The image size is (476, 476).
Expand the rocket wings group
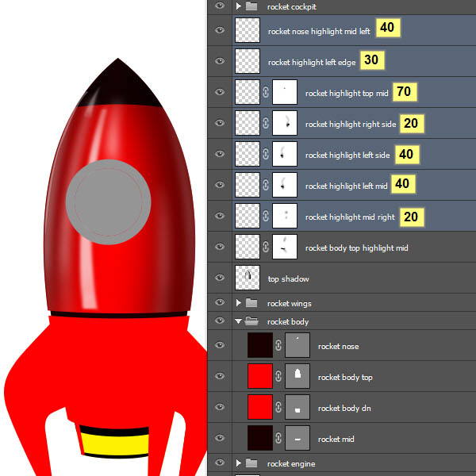[239, 303]
